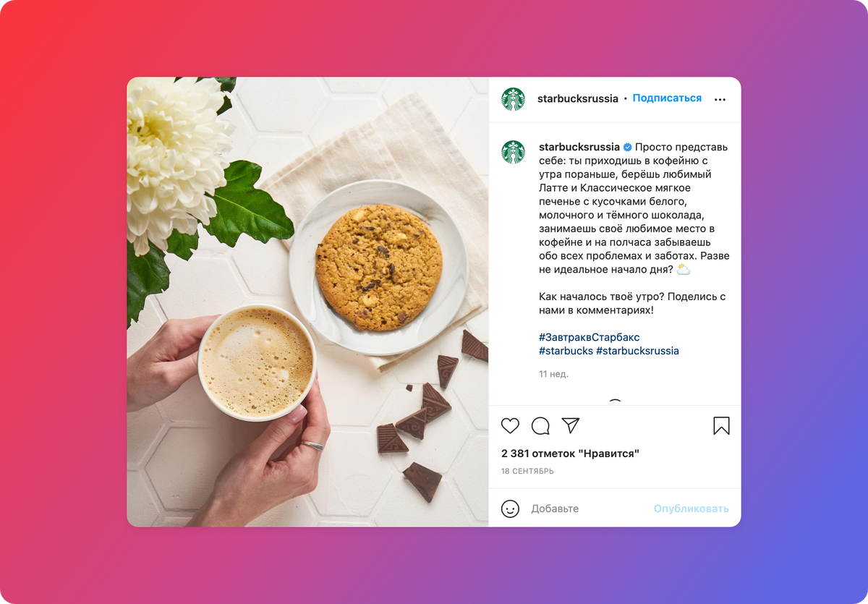Click the Опубликовать post button

[x=692, y=509]
